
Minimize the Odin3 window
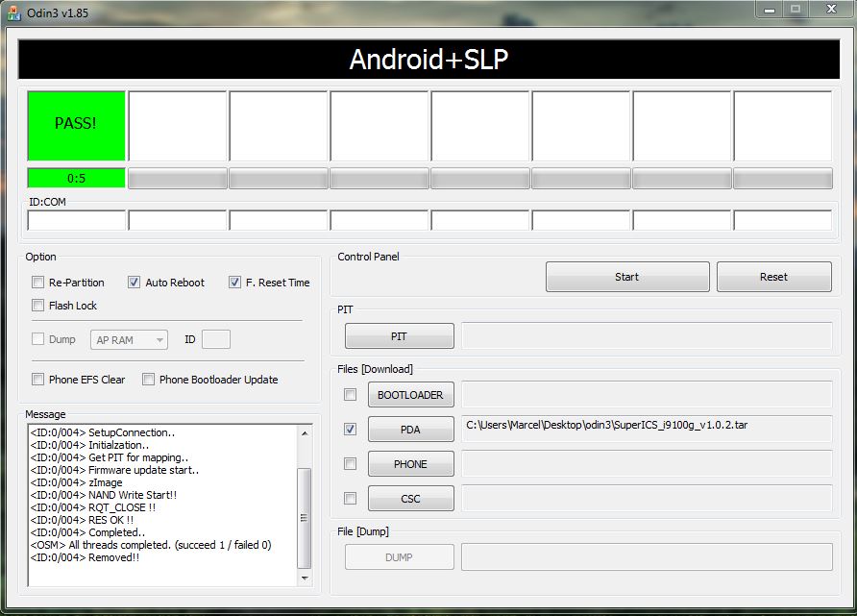(x=770, y=10)
